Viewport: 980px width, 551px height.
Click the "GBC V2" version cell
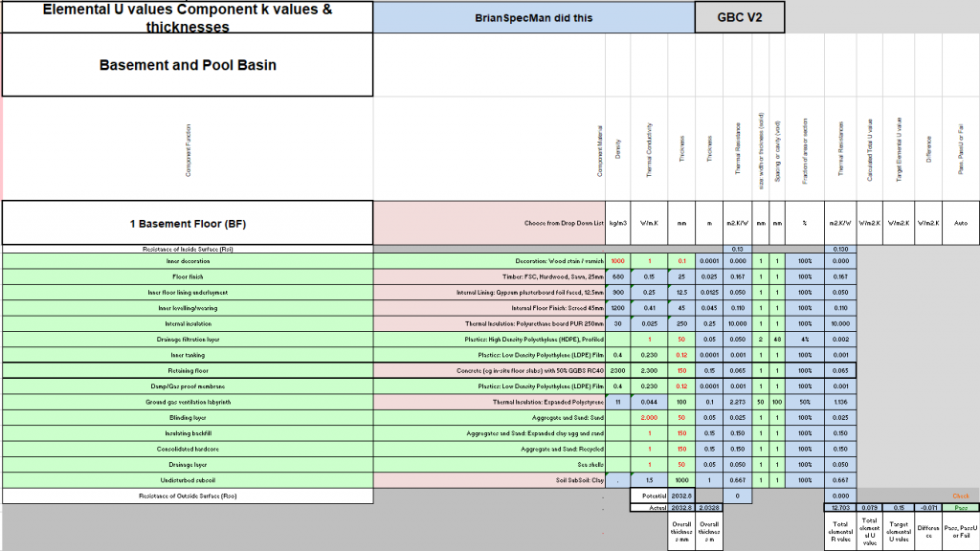[740, 17]
